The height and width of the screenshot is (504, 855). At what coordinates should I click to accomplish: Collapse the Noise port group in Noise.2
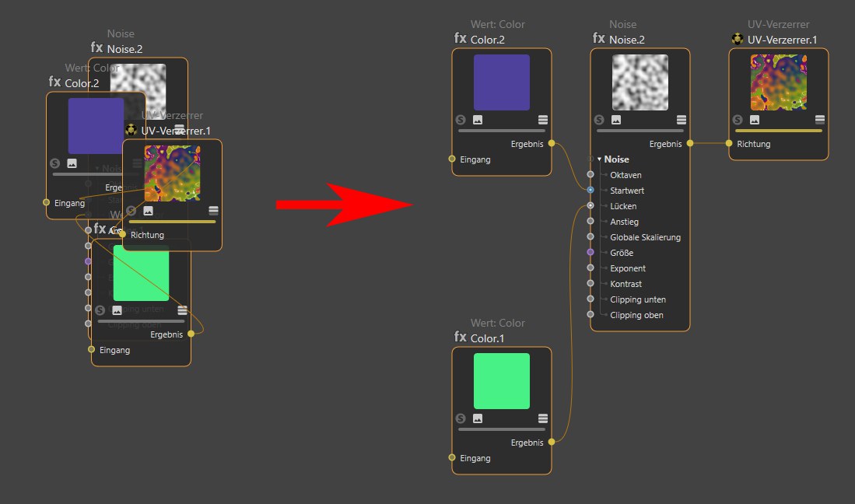[x=599, y=159]
